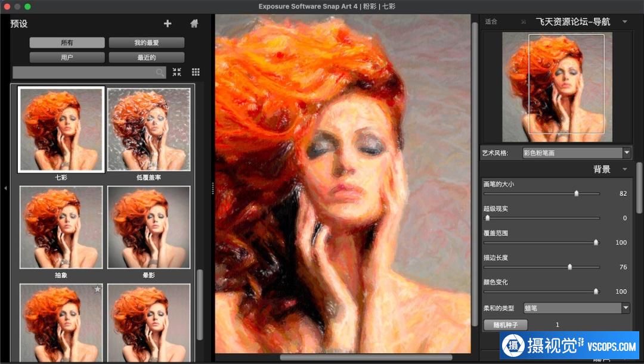
Task: Click the 画笔的大小 value 82
Action: 623,194
